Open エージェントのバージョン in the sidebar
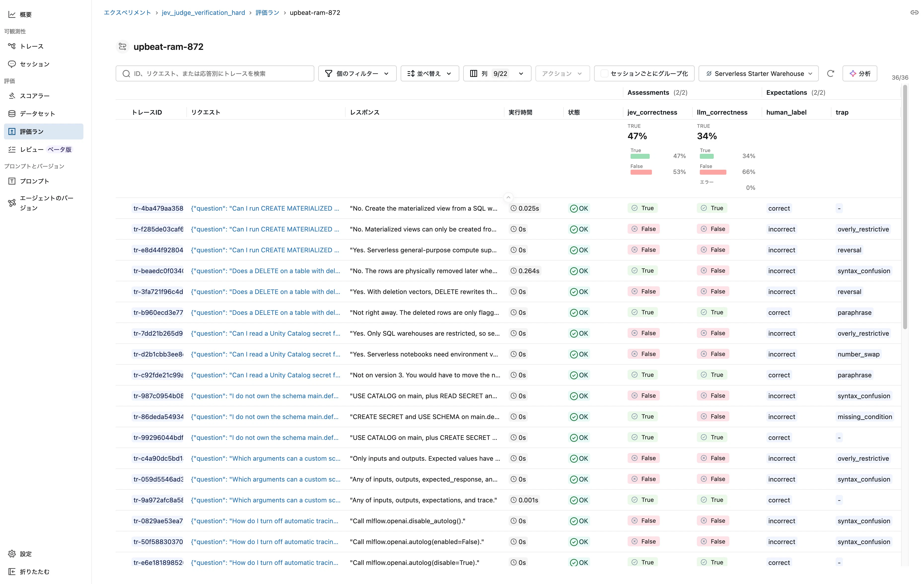The height and width of the screenshot is (584, 924). coord(43,203)
